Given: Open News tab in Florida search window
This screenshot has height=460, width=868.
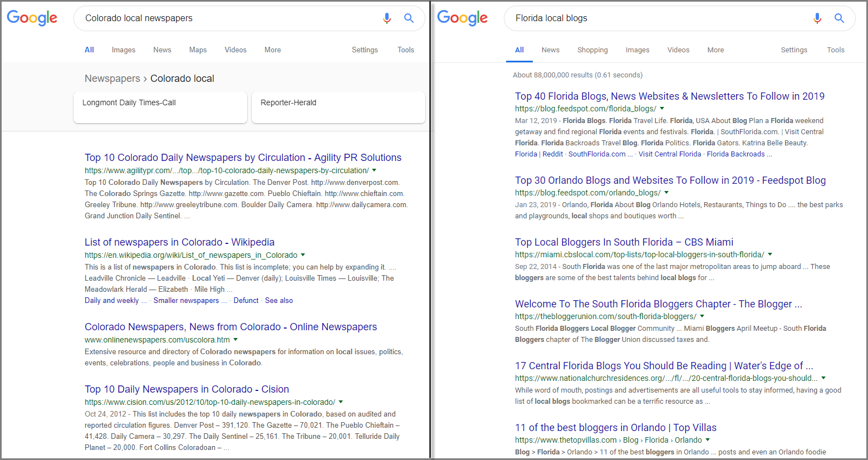Looking at the screenshot, I should pos(551,50).
